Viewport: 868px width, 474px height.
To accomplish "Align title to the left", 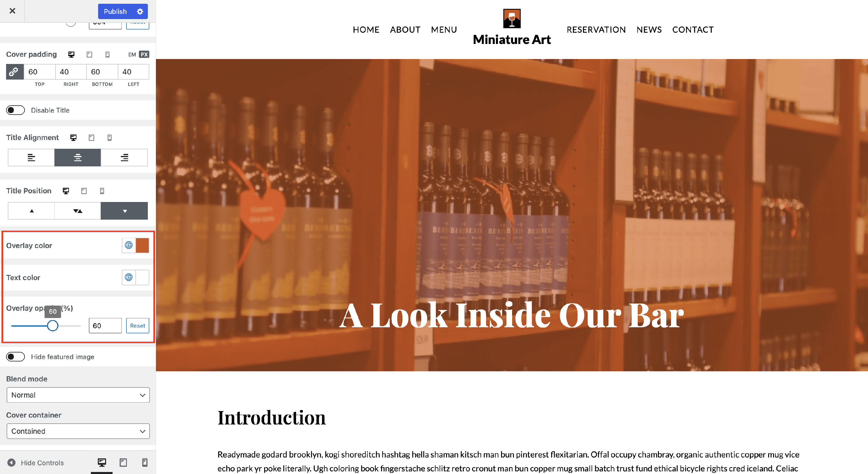I will coord(31,157).
